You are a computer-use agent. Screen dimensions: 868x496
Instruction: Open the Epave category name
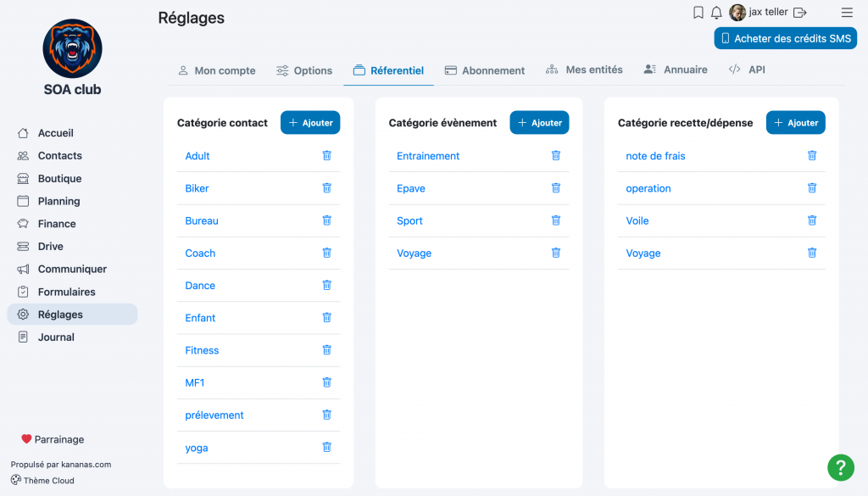pyautogui.click(x=411, y=188)
